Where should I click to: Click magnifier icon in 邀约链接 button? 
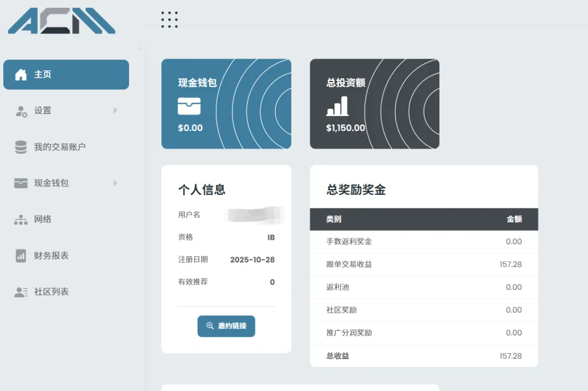pyautogui.click(x=210, y=326)
